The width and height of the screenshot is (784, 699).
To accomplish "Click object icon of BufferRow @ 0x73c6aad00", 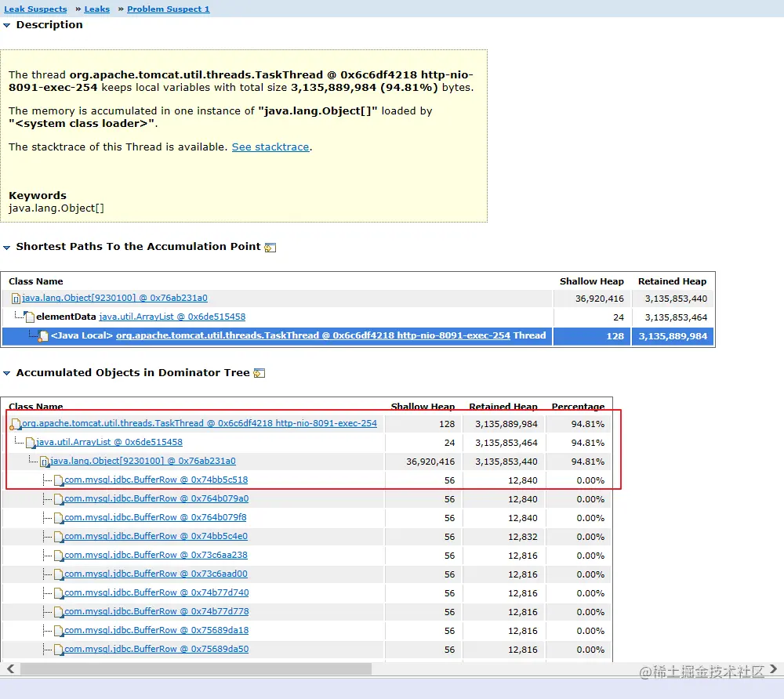I will point(59,574).
